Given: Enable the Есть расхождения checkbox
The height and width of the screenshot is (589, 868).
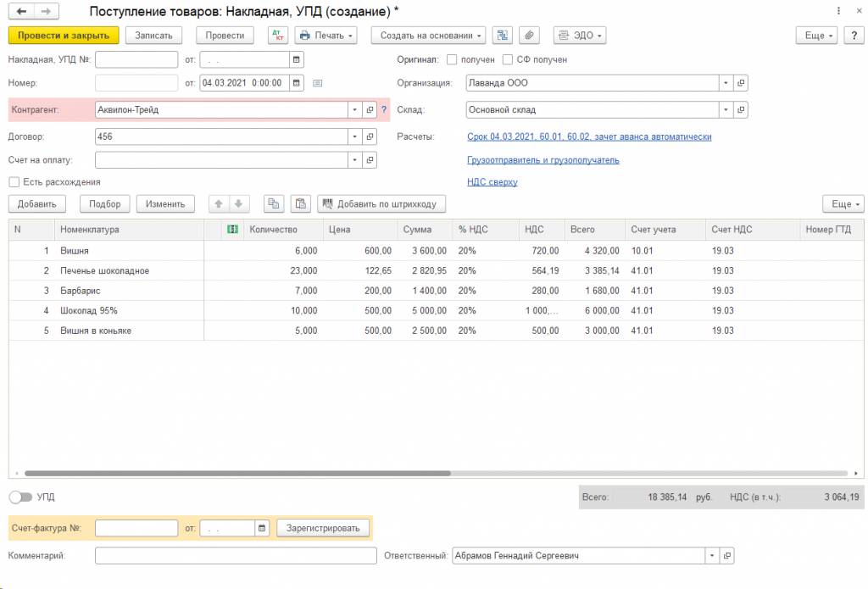Looking at the screenshot, I should 14,182.
